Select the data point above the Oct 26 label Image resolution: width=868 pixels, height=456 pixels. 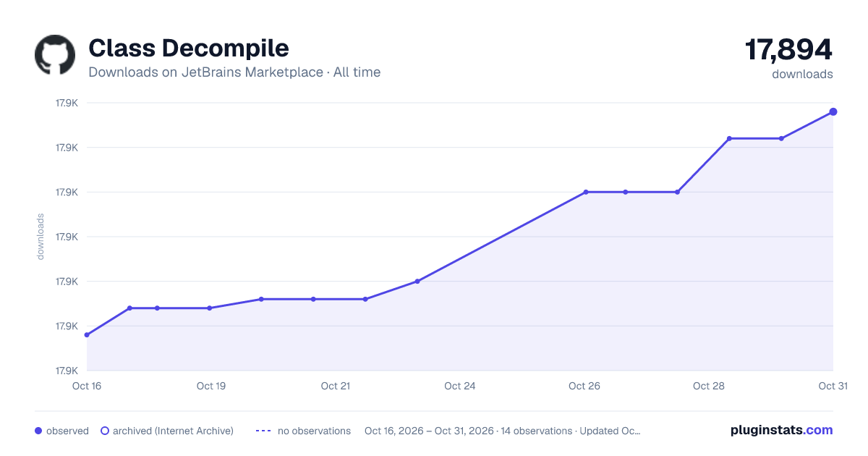[586, 192]
